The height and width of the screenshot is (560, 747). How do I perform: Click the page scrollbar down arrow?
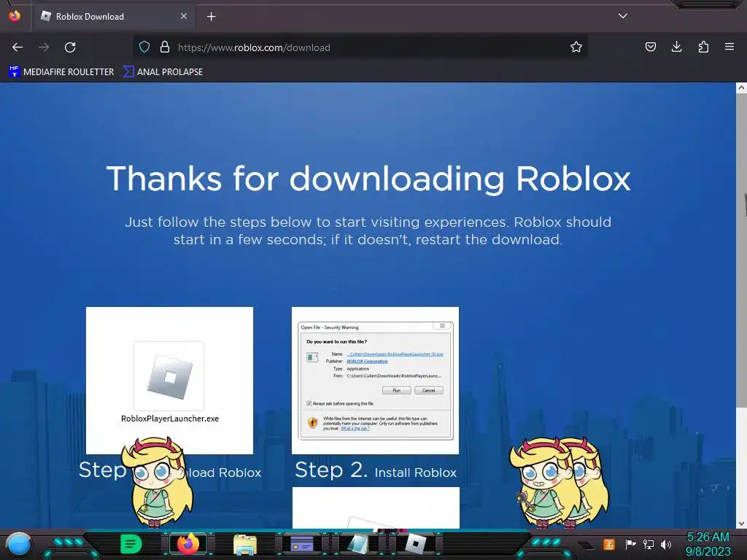point(741,524)
